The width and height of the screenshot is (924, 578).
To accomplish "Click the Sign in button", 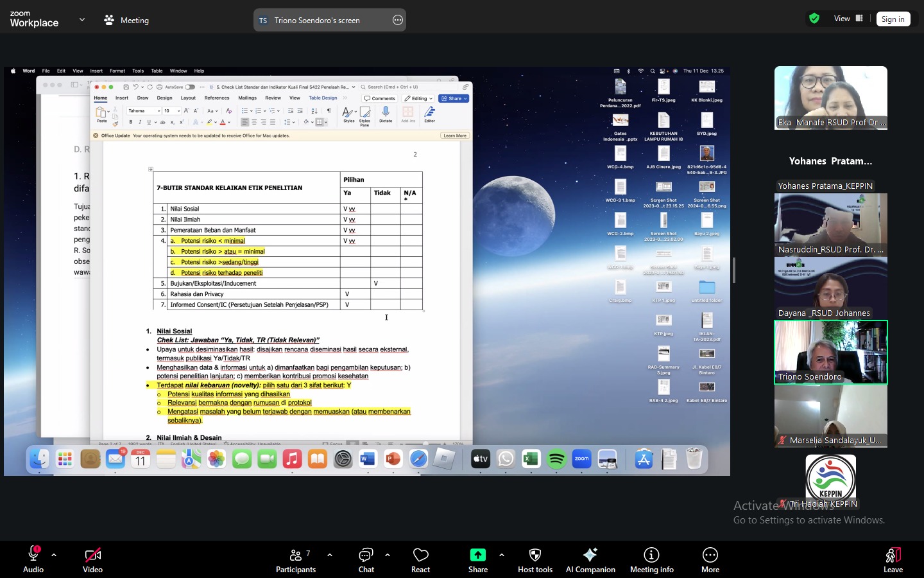I will pyautogui.click(x=893, y=19).
